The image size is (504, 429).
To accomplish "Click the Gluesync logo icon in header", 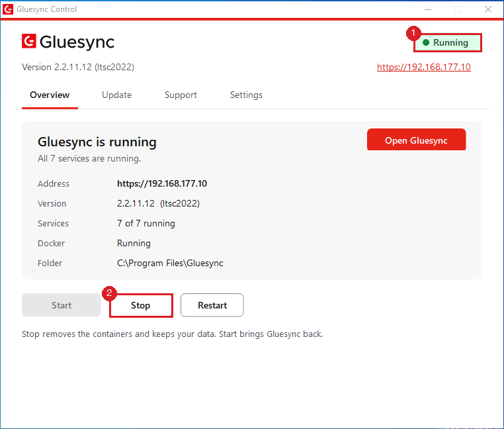I will (x=29, y=42).
